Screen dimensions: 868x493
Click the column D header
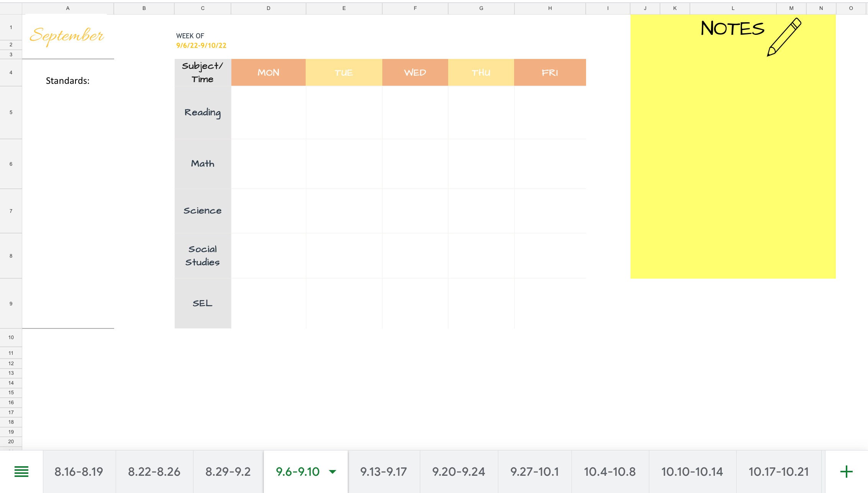(268, 8)
